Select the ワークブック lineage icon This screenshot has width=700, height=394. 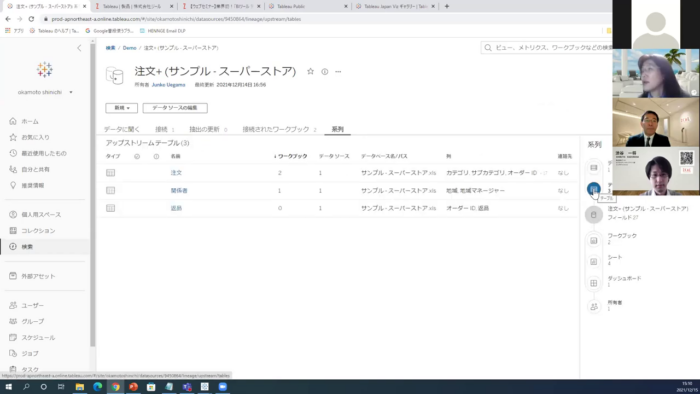tap(594, 241)
